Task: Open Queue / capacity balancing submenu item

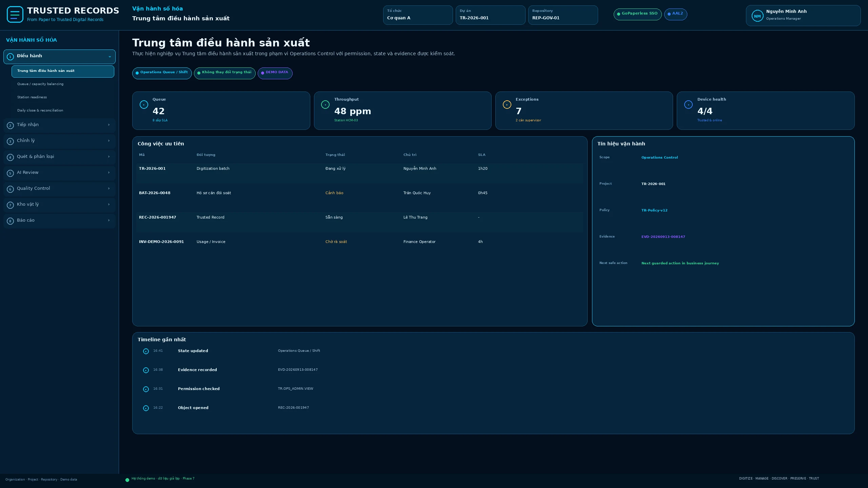Action: [x=63, y=84]
